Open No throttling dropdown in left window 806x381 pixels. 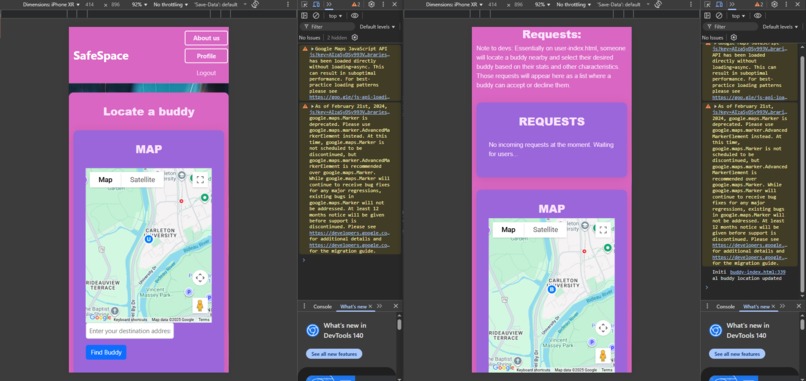click(x=170, y=4)
